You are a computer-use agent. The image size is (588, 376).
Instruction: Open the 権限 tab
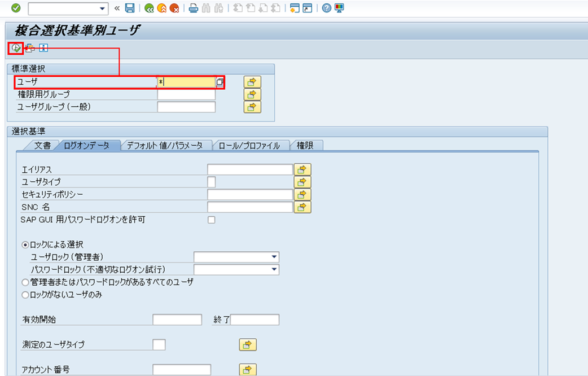[x=305, y=145]
